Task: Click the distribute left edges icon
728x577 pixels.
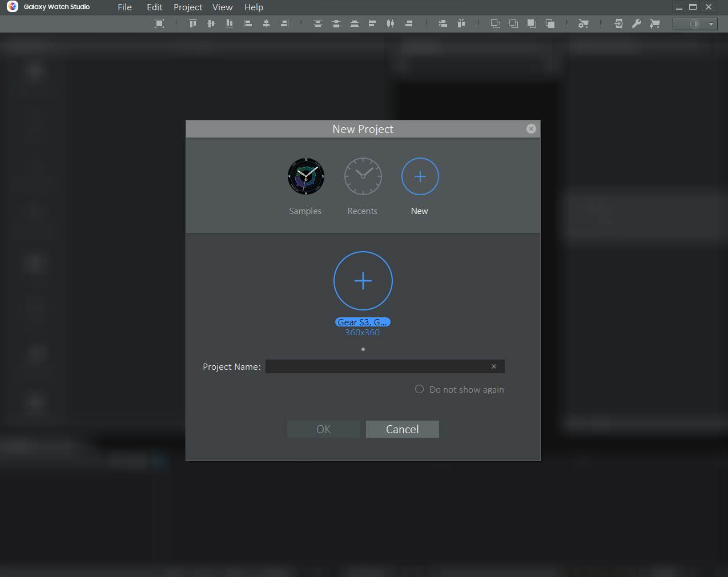Action: [372, 23]
